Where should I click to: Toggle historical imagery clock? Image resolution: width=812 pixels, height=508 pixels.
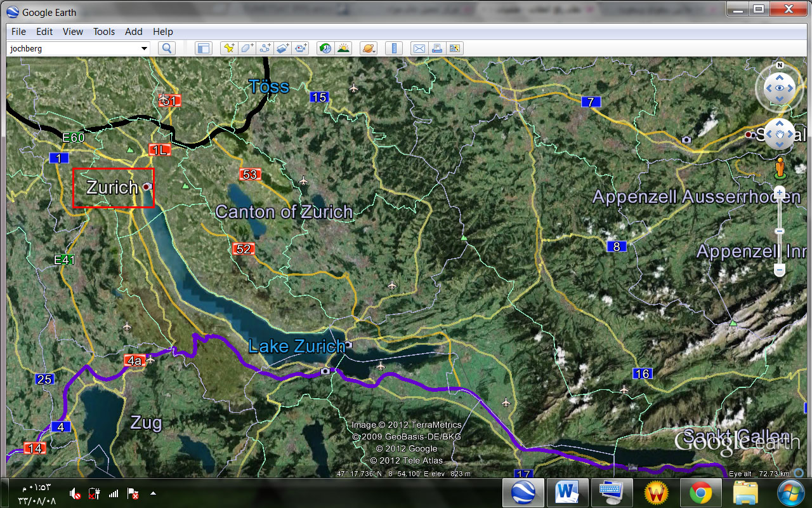[x=325, y=48]
